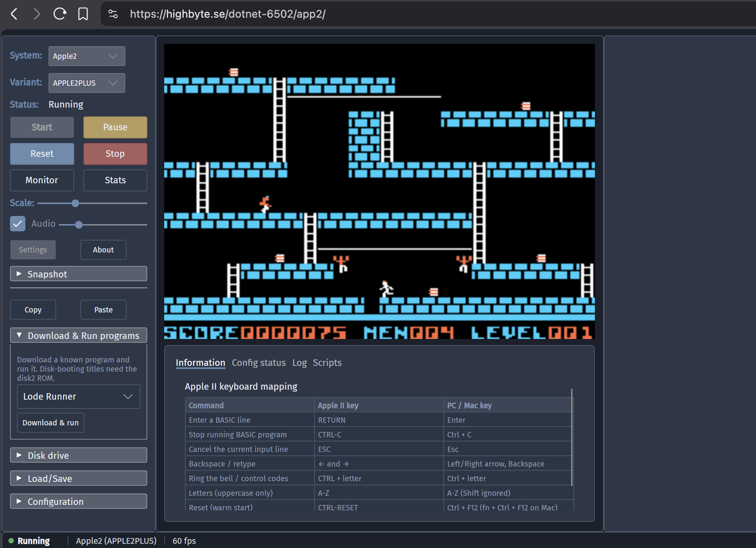Click the 'A-Z (Shift ignored)' cell
This screenshot has width=756, height=548.
tap(508, 493)
